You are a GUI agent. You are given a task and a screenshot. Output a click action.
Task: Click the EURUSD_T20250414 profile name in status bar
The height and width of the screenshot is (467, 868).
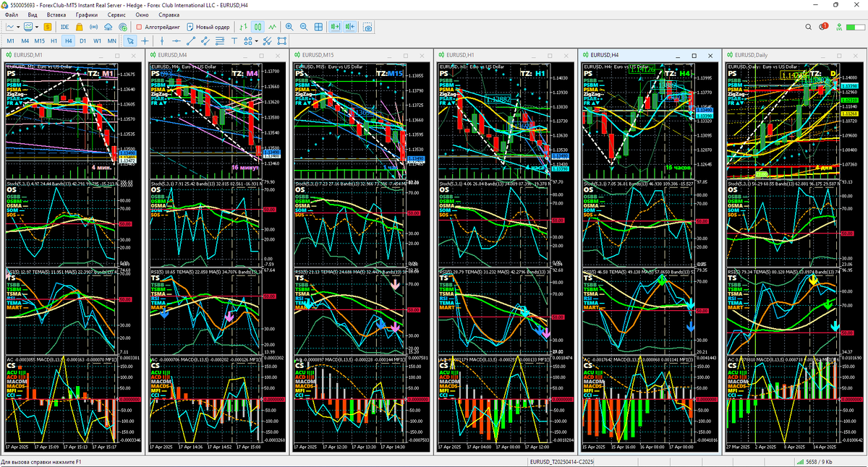pyautogui.click(x=562, y=462)
